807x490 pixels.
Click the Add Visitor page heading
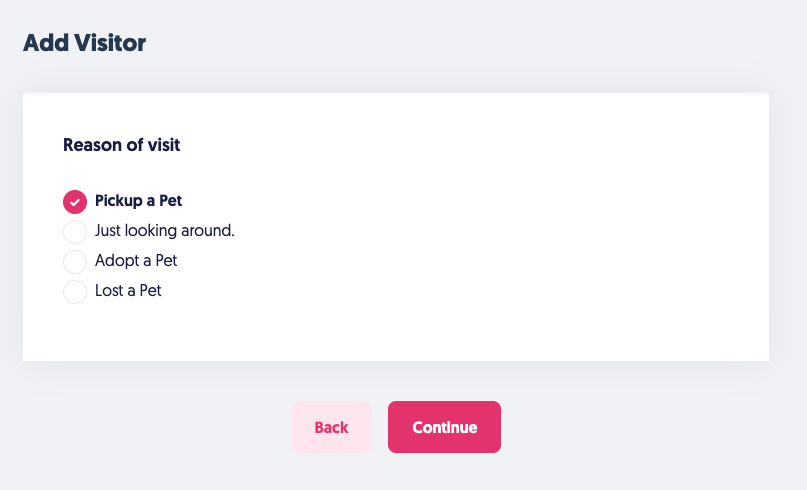point(84,43)
